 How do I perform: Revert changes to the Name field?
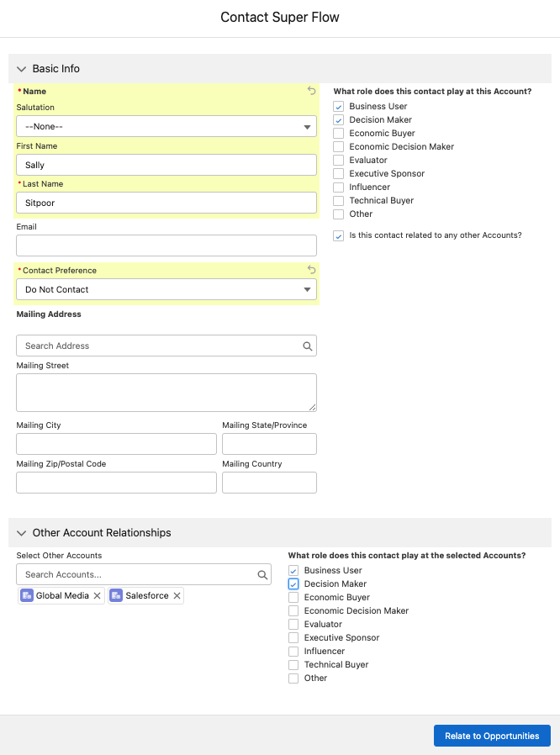coord(311,90)
